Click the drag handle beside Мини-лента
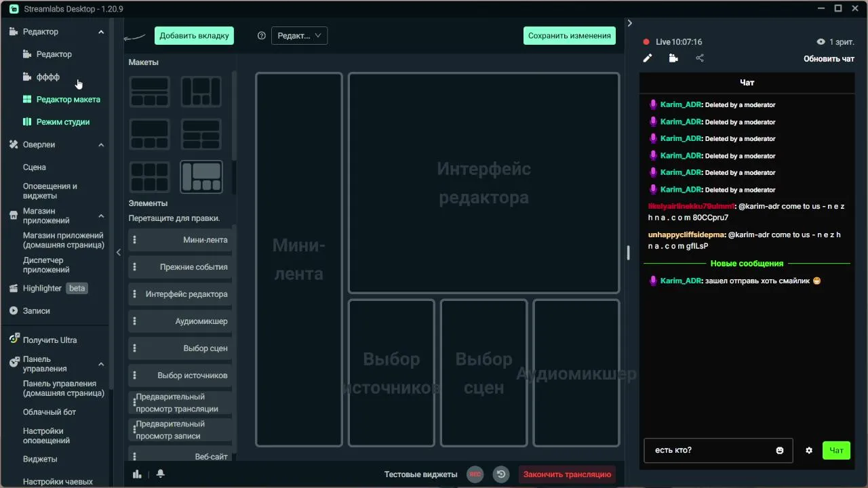The width and height of the screenshot is (868, 488). click(x=135, y=240)
